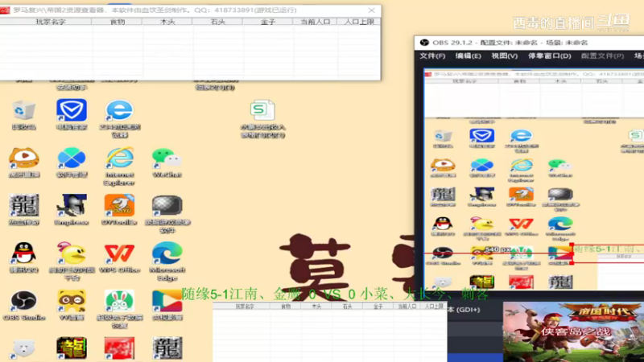Click the red icon in resource viewer title bar

[5, 10]
